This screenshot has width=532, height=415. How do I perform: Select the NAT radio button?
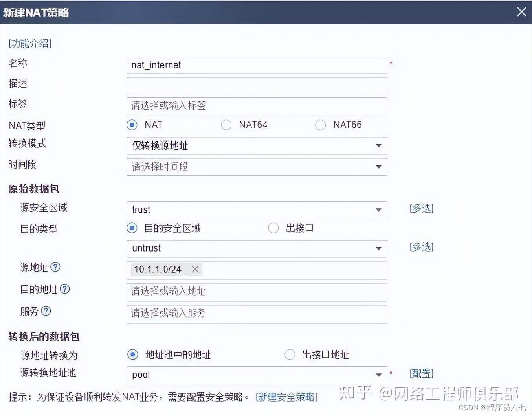click(132, 125)
